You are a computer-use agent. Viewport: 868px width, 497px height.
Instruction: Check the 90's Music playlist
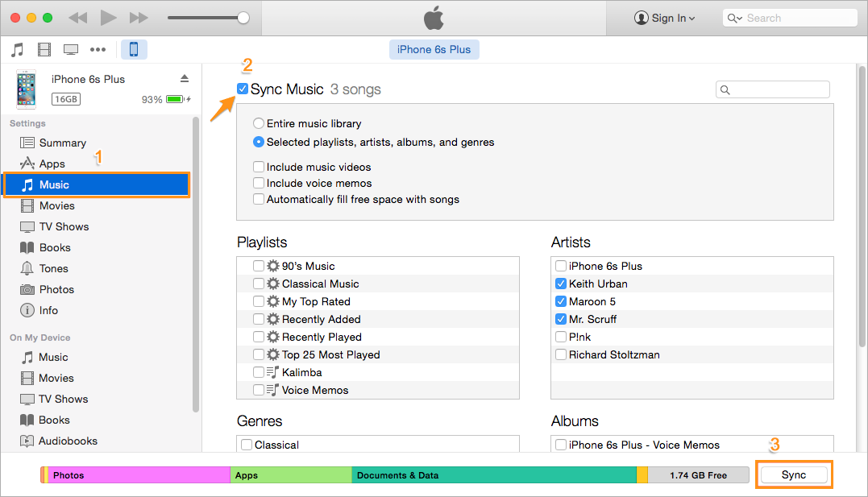(x=259, y=266)
